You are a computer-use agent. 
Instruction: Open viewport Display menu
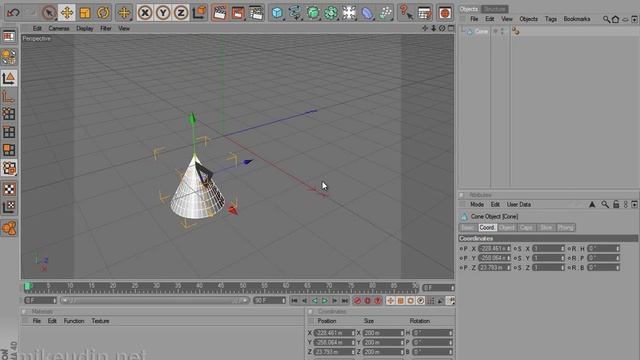click(x=85, y=28)
